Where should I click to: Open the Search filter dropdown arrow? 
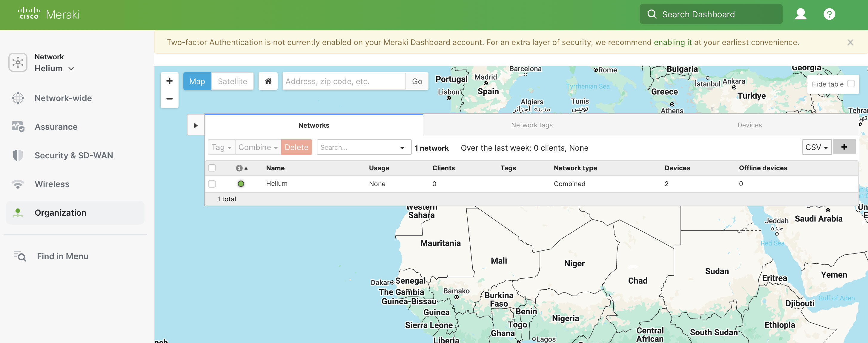[x=402, y=147]
